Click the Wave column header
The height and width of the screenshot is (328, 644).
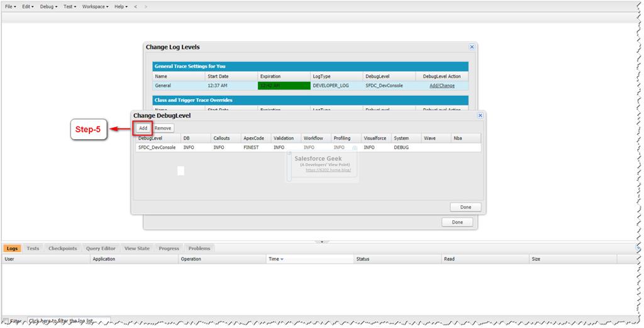click(x=436, y=138)
